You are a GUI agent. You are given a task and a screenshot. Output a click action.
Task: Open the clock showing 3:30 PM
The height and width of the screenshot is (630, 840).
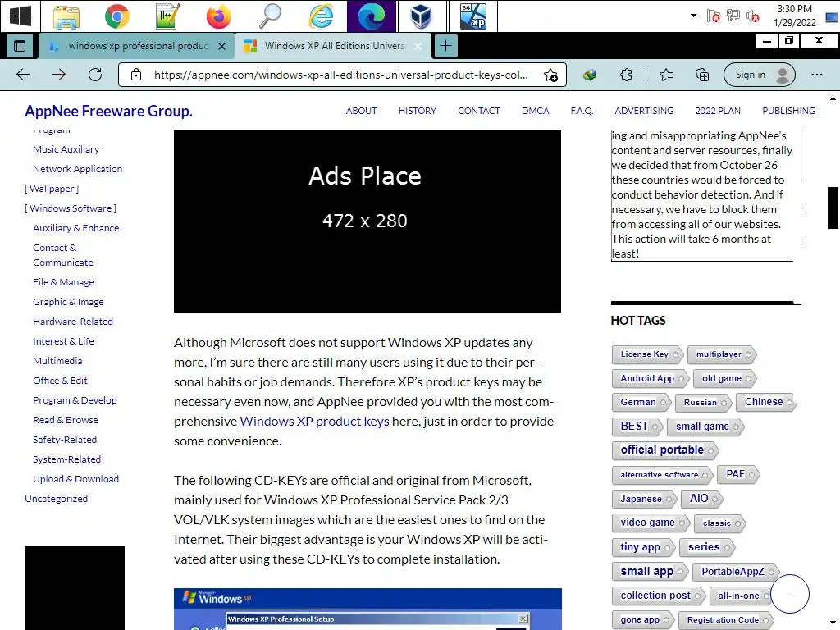point(794,16)
